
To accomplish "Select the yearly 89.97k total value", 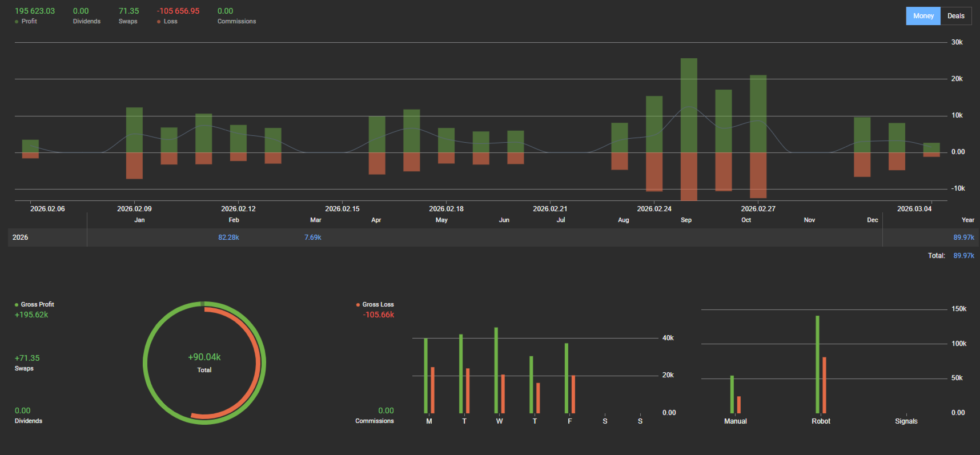I will coord(963,237).
